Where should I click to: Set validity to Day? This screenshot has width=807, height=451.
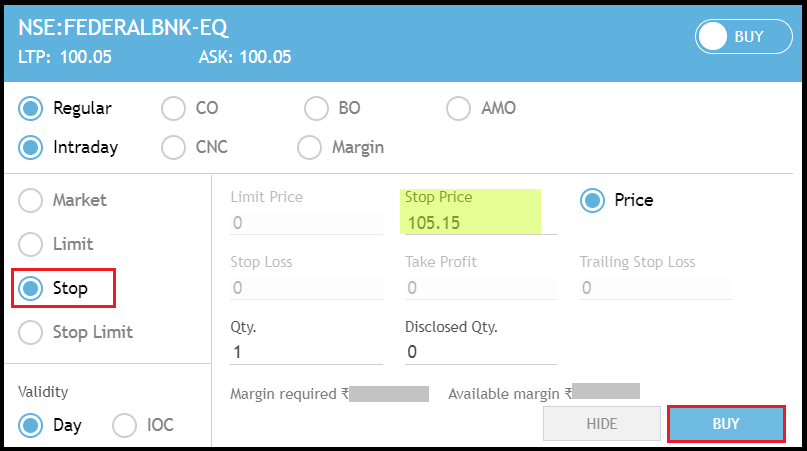click(x=31, y=425)
